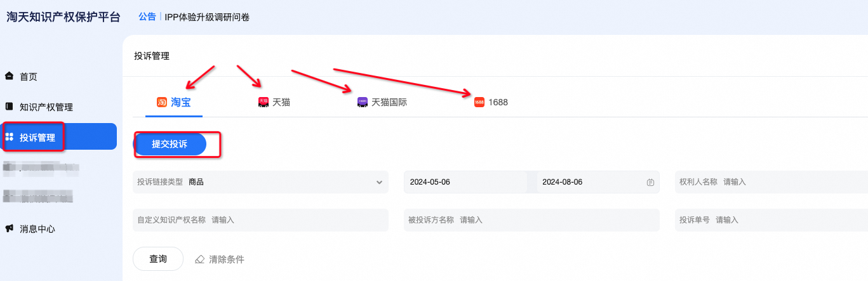Click the home icon beside 首页
The image size is (868, 281).
coord(9,76)
